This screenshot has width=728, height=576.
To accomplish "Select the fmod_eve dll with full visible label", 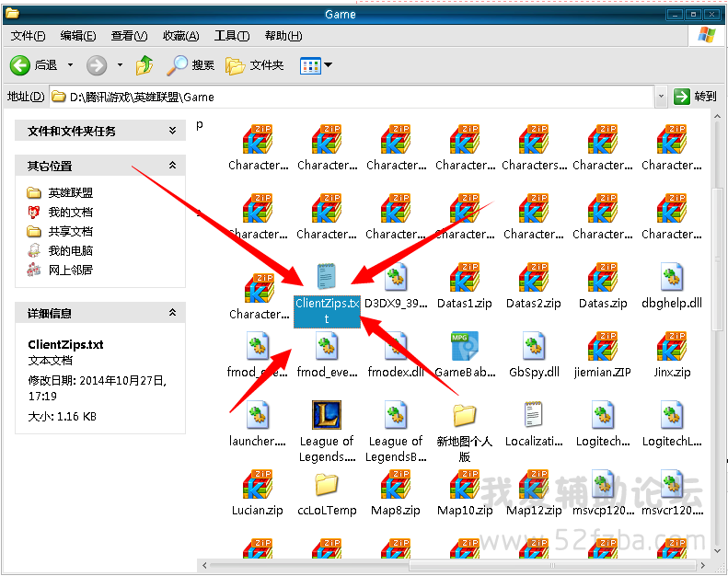I will coord(327,355).
